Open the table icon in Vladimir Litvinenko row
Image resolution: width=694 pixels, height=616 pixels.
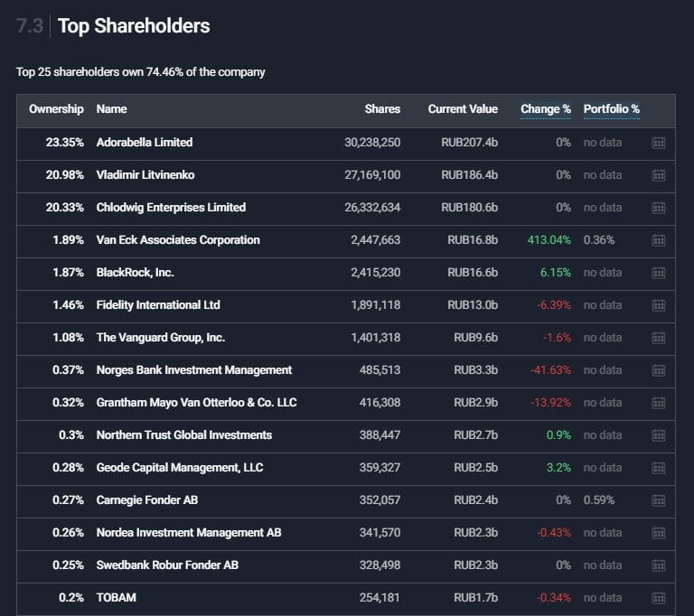pos(659,175)
